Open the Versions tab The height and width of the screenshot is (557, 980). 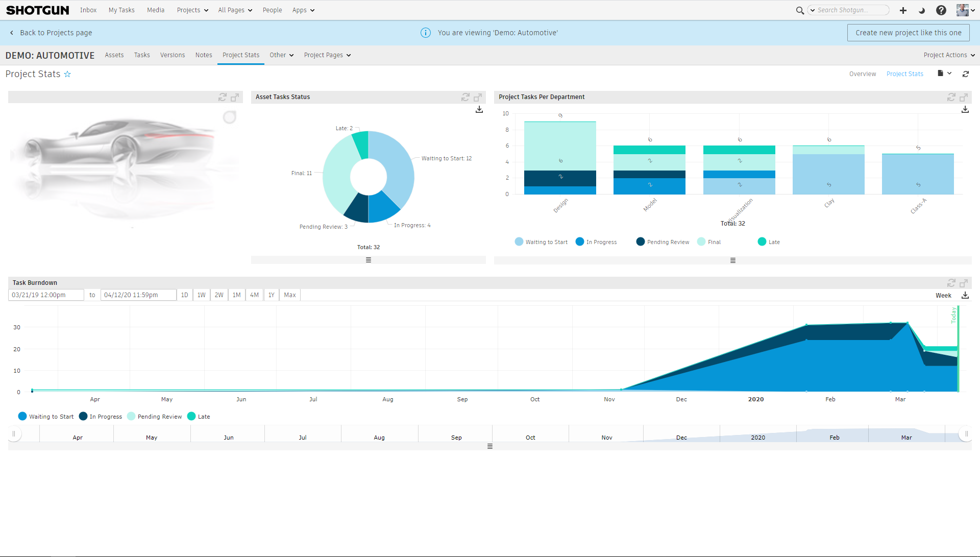173,55
